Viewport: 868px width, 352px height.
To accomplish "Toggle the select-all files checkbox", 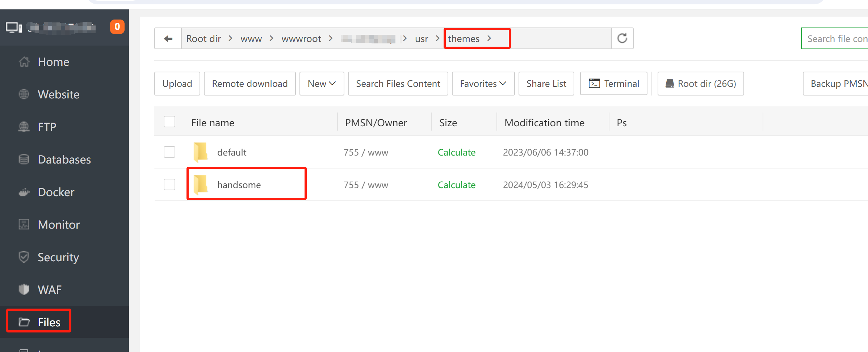I will coord(169,122).
